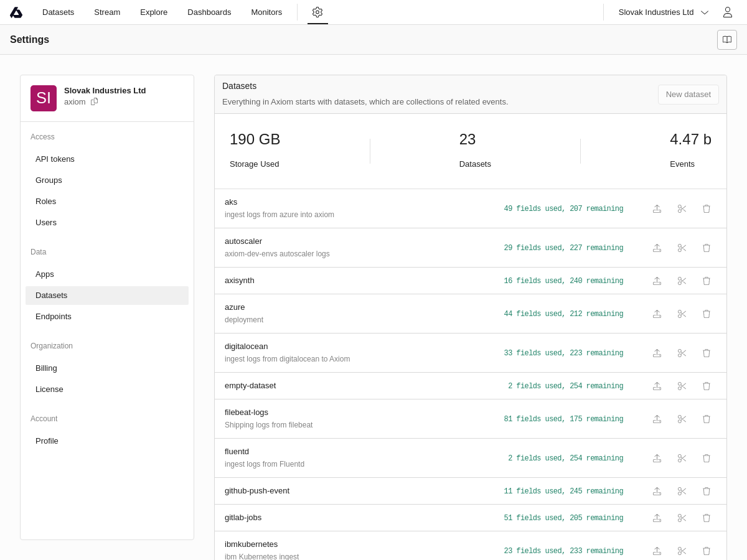The width and height of the screenshot is (747, 560).
Task: Delete the axisynth dataset via trash icon
Action: 707,281
